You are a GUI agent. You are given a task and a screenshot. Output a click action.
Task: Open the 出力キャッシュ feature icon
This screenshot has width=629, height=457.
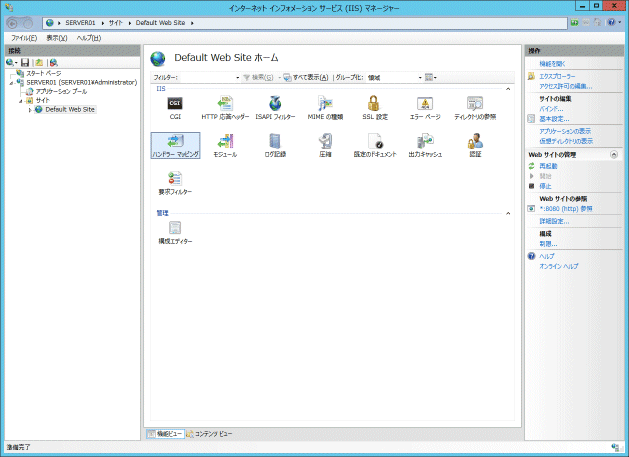pos(425,141)
